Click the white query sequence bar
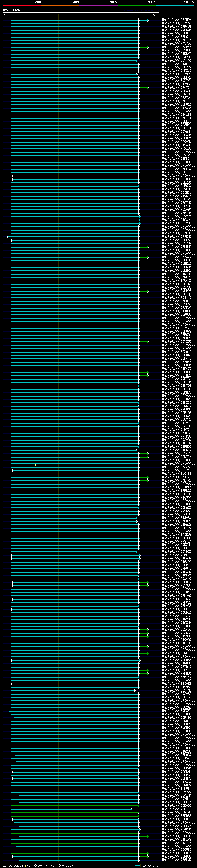This screenshot has width=197, height=868. click(81, 13)
